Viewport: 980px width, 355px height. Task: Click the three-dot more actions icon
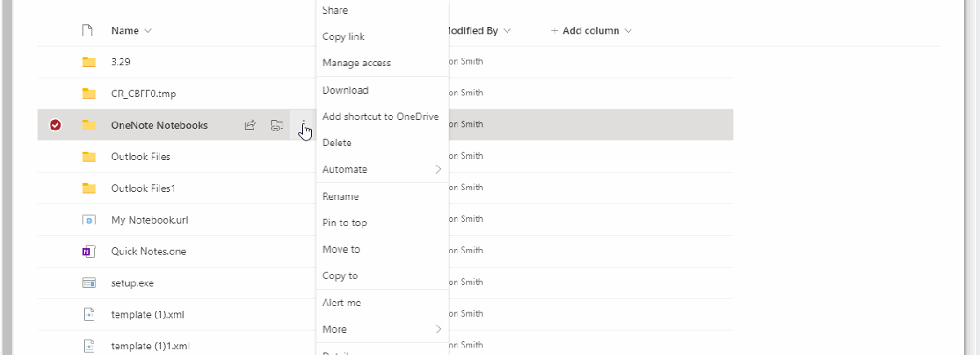pyautogui.click(x=303, y=125)
